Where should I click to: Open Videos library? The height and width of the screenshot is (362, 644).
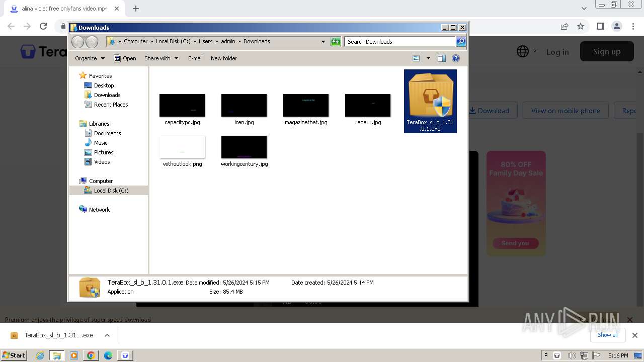point(102,162)
